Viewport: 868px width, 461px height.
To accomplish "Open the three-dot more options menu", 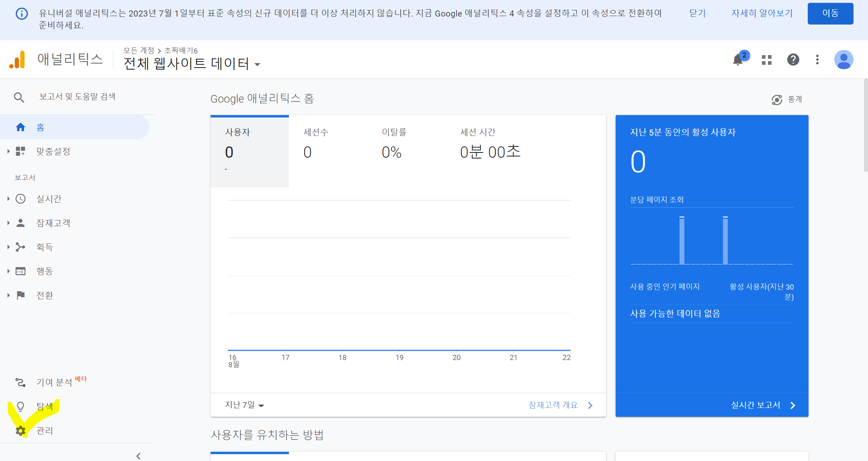I will [x=817, y=60].
